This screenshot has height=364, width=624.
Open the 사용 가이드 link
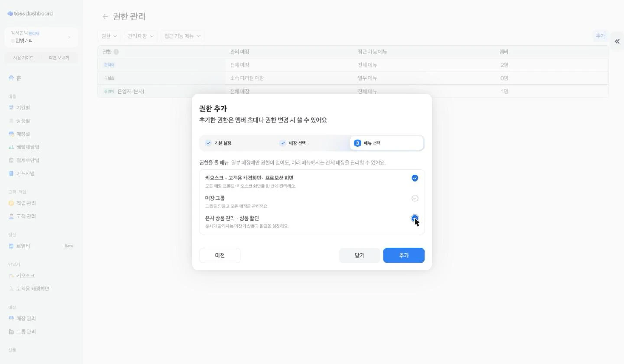(23, 58)
